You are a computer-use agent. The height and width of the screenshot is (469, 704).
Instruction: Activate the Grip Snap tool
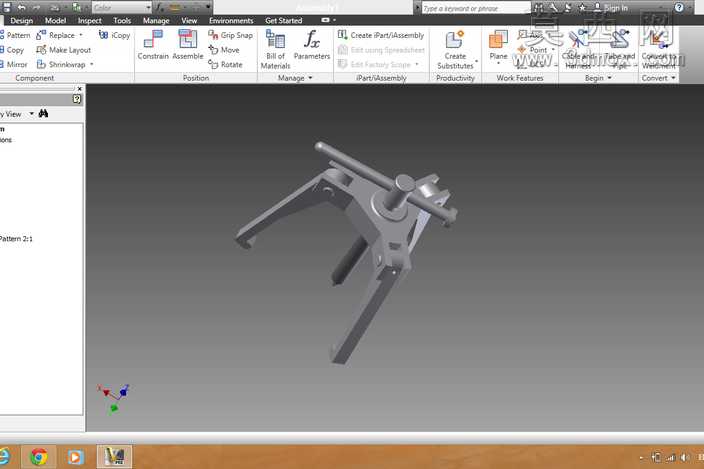click(x=230, y=35)
